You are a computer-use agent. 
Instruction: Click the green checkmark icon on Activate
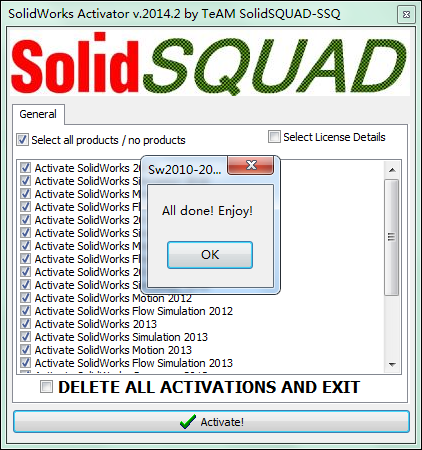click(188, 421)
